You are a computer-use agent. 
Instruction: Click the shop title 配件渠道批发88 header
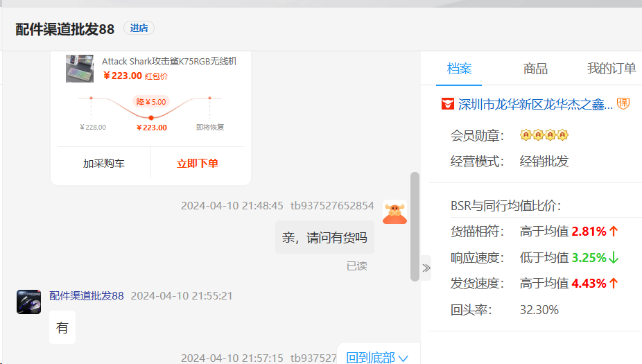click(64, 29)
